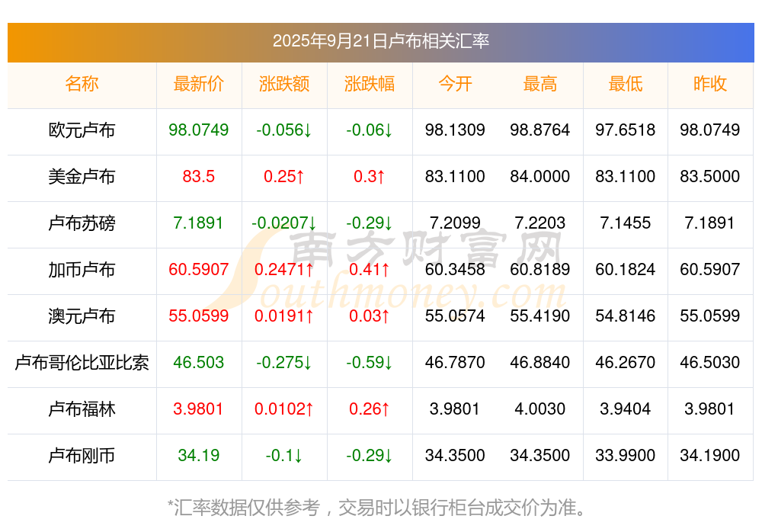
Task: Select the 卢布苏磅 row name
Action: [82, 223]
